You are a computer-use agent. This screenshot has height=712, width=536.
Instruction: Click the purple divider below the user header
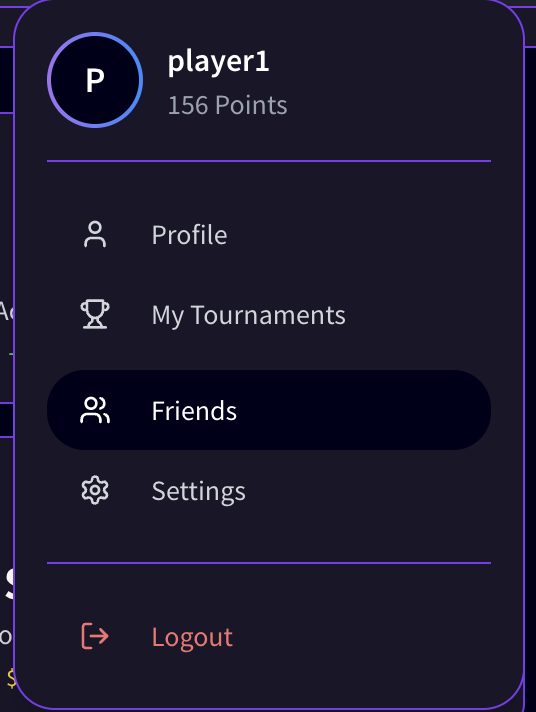click(269, 161)
